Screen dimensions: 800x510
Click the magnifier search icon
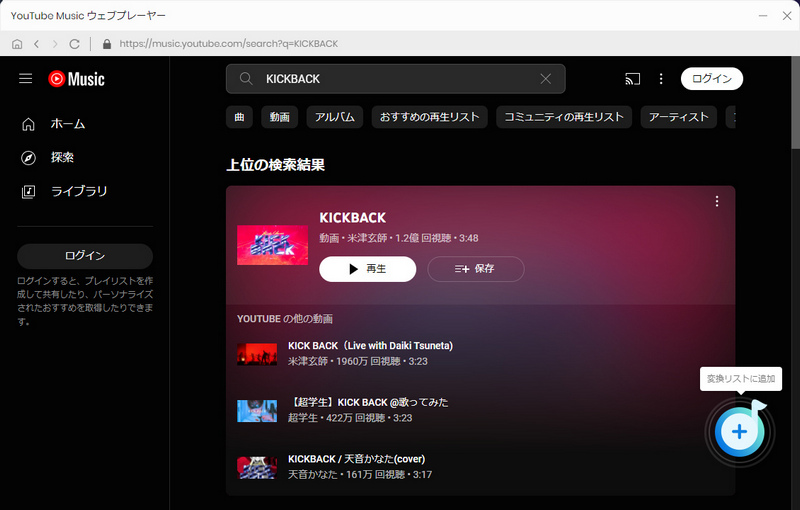(246, 79)
